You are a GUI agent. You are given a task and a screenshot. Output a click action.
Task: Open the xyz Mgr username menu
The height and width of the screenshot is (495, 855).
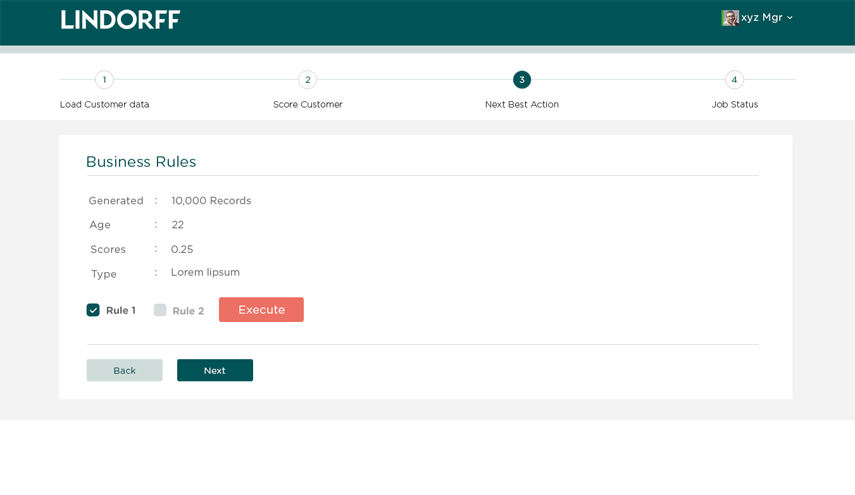(x=762, y=18)
